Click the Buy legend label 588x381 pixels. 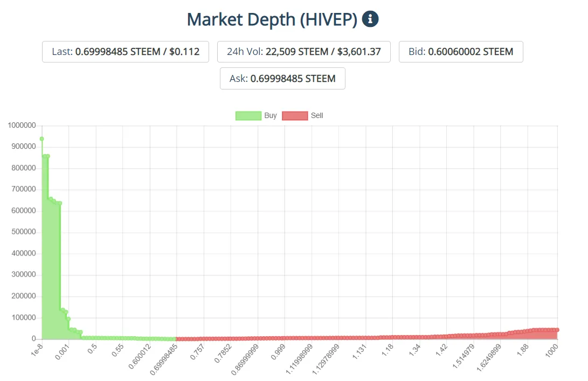click(x=271, y=115)
